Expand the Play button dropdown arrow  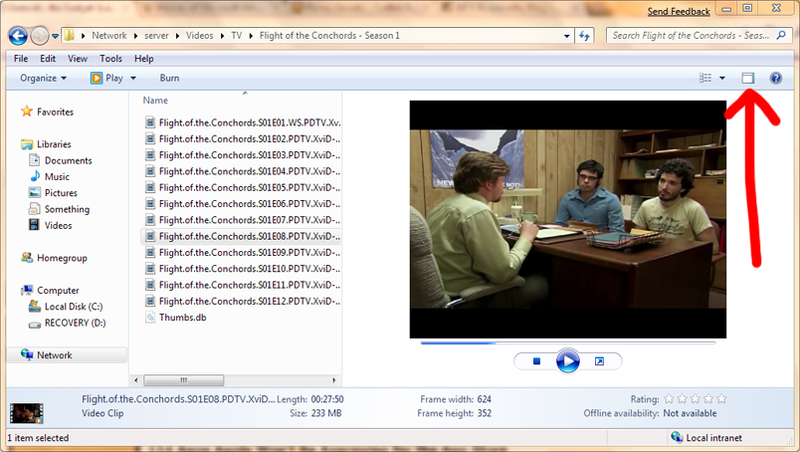pyautogui.click(x=133, y=78)
